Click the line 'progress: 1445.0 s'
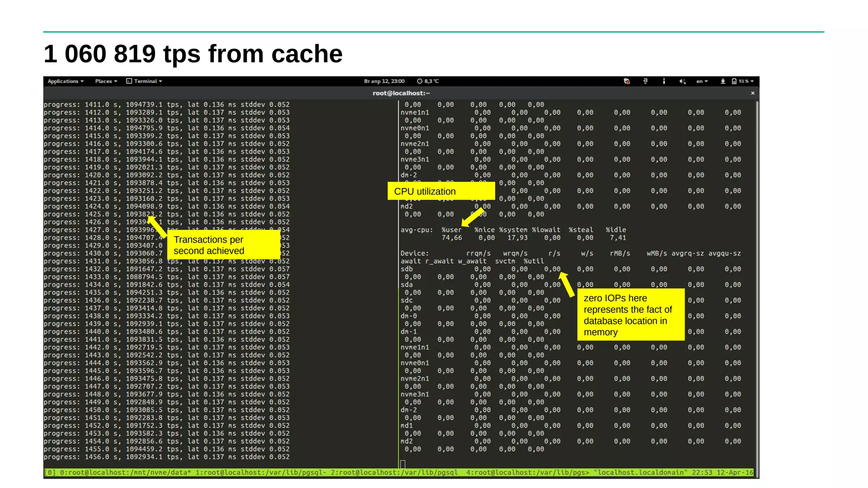The height and width of the screenshot is (488, 868). point(167,371)
